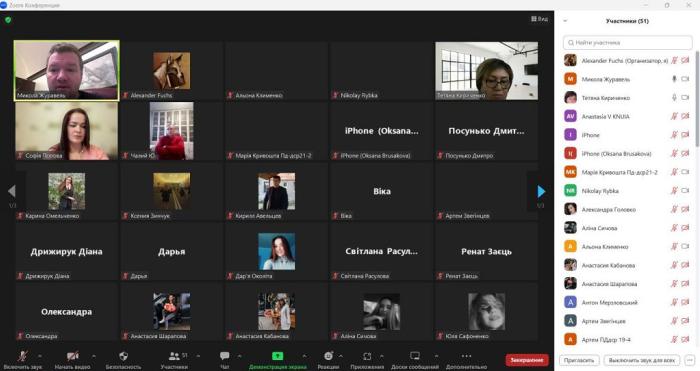This screenshot has height=371, width=700.
Task: Toggle Nikolay Rybka camera icon in list
Action: 685,191
